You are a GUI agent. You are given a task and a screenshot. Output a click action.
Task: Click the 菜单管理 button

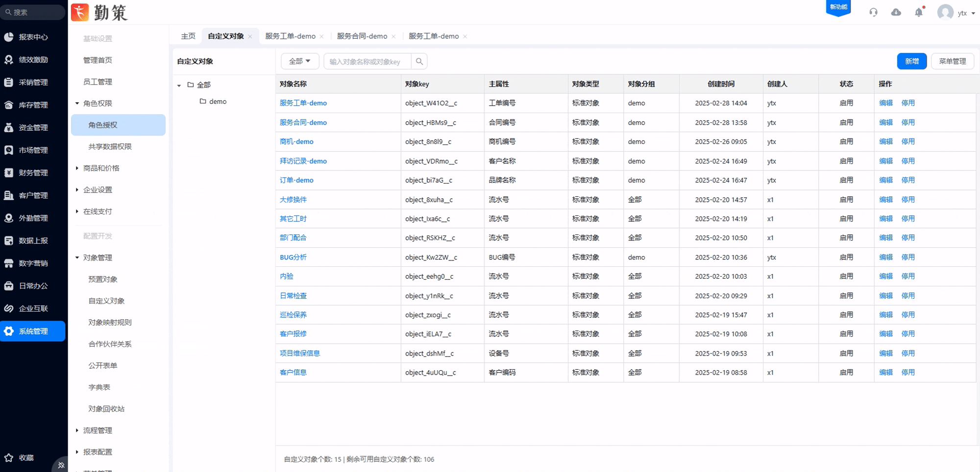pos(952,61)
